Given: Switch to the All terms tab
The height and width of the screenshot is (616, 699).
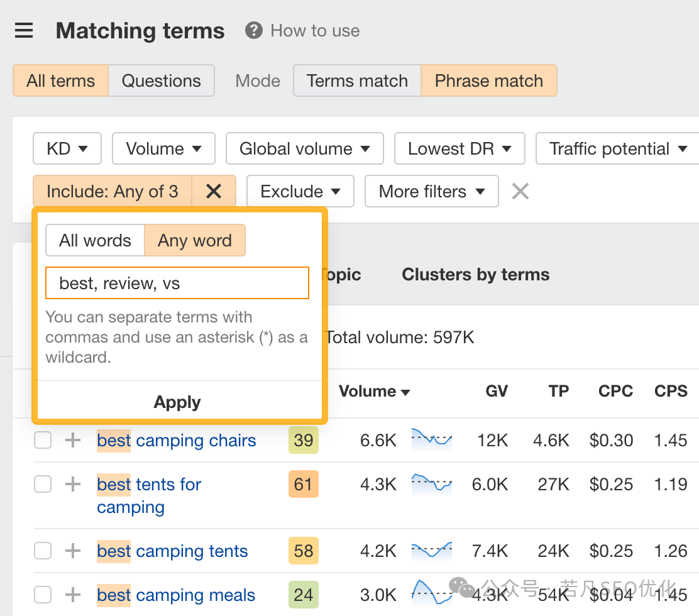Looking at the screenshot, I should 60,80.
